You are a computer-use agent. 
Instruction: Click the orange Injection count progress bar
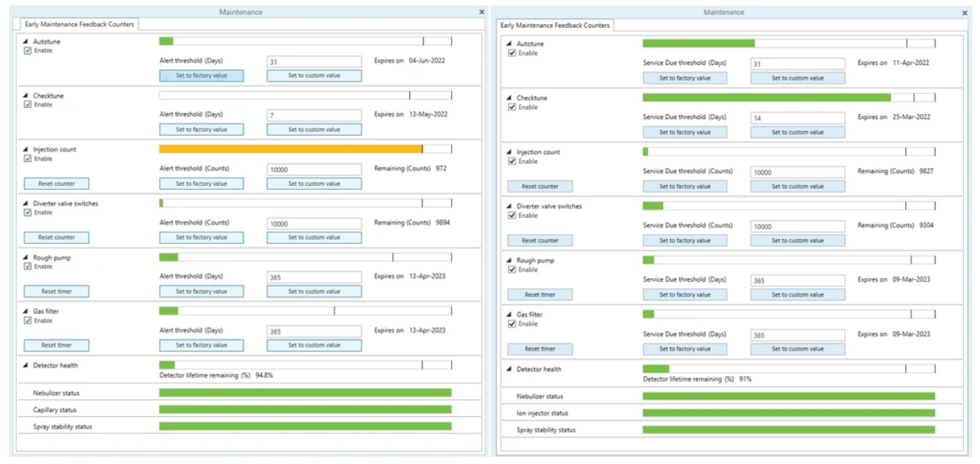pos(290,149)
